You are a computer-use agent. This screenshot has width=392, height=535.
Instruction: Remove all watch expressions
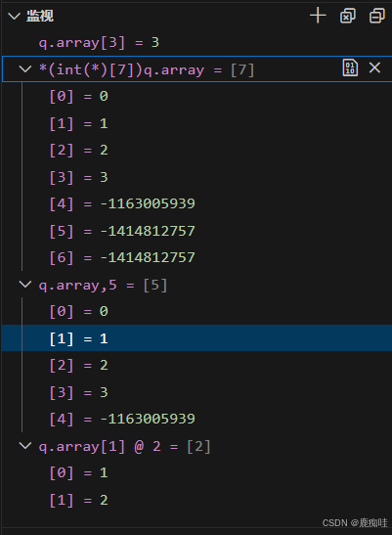coord(348,16)
